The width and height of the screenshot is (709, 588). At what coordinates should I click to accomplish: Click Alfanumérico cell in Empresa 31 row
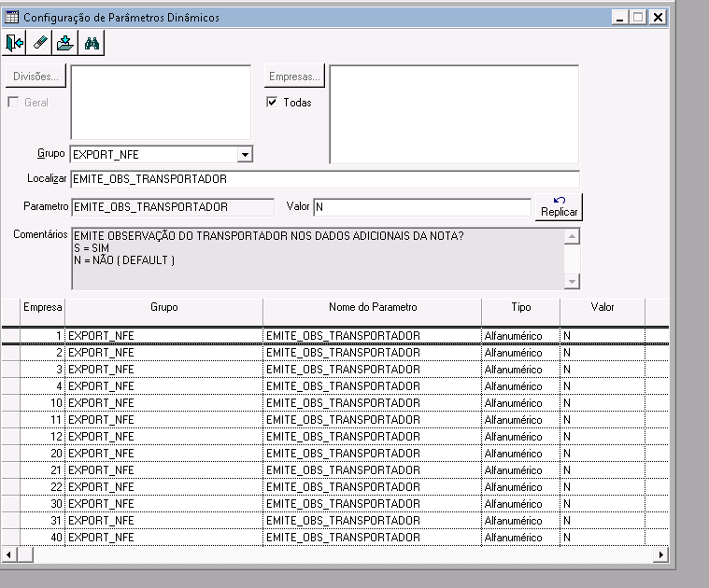tap(520, 520)
